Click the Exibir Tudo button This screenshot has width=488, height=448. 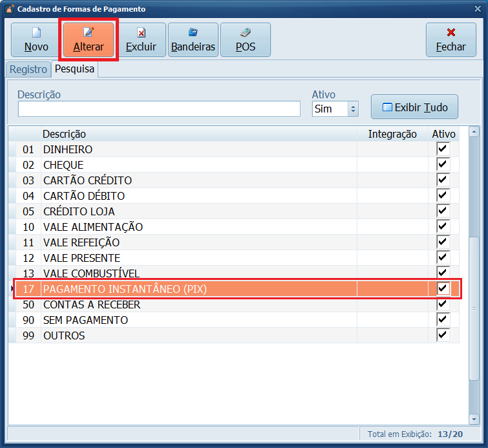point(414,107)
